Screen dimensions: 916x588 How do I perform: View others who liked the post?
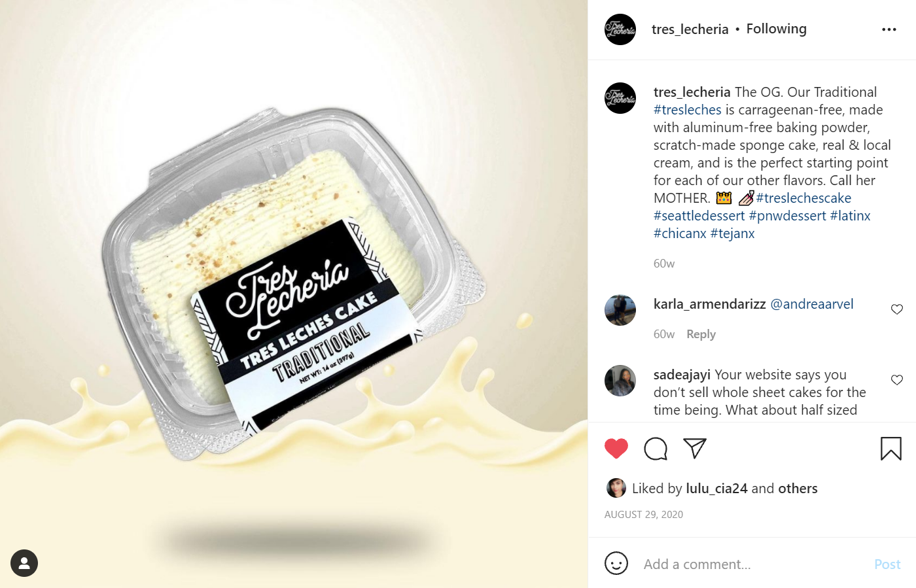click(798, 489)
